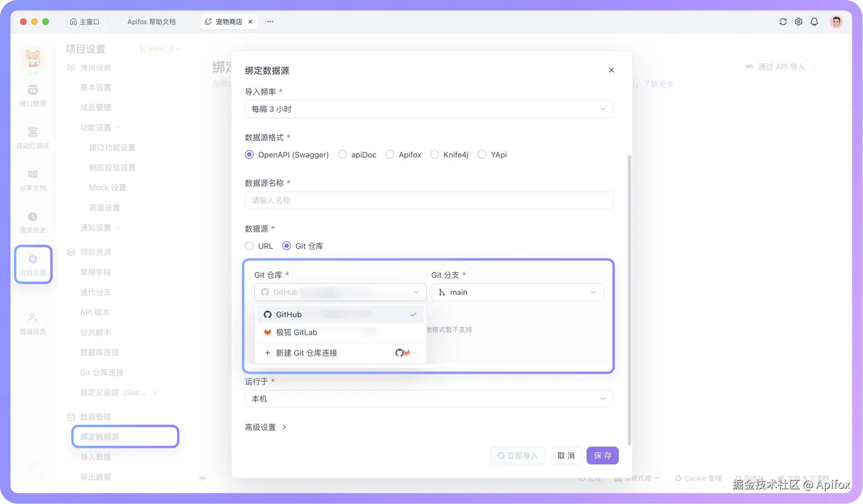Open the 邀请成员 sidebar panel
This screenshot has width=863, height=504.
[x=32, y=322]
